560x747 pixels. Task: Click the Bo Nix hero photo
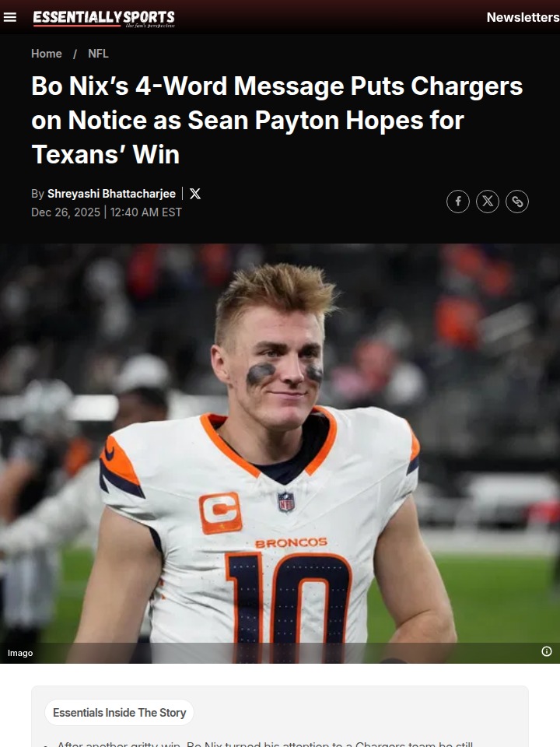tap(280, 443)
